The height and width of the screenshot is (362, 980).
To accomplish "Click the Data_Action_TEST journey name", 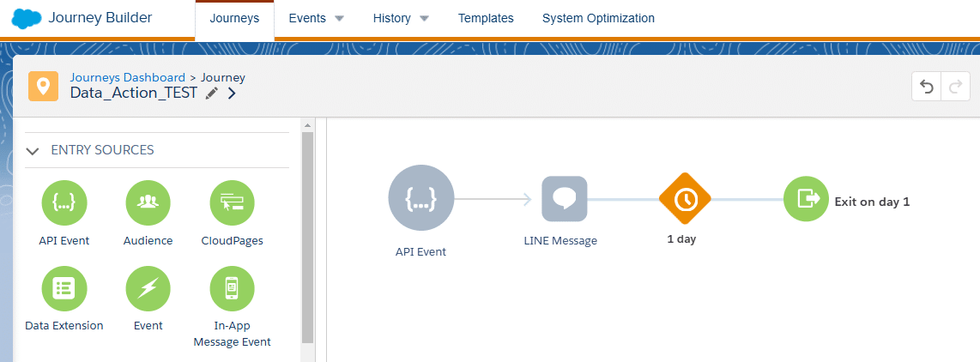I will pos(134,94).
